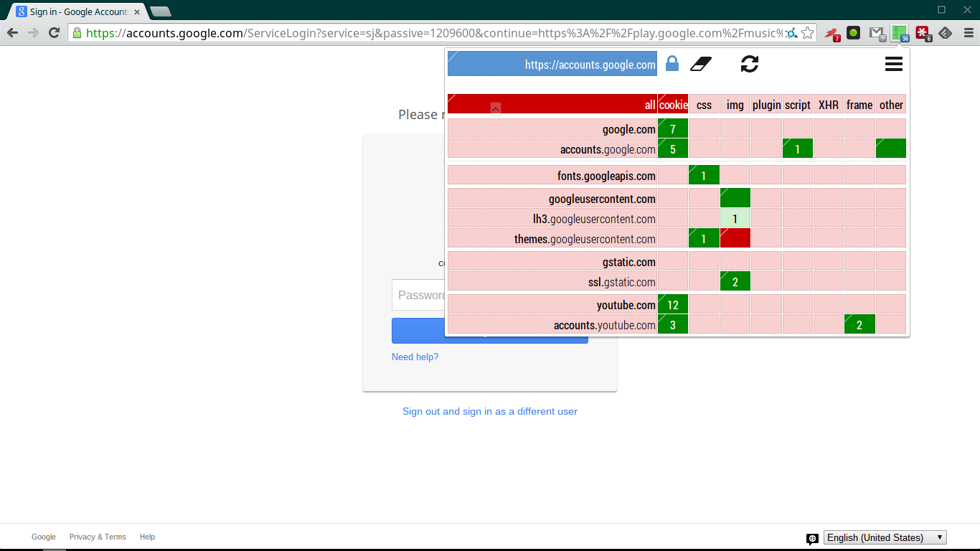Click the accounts.youtube.com cookie cell showing 3

tap(673, 324)
